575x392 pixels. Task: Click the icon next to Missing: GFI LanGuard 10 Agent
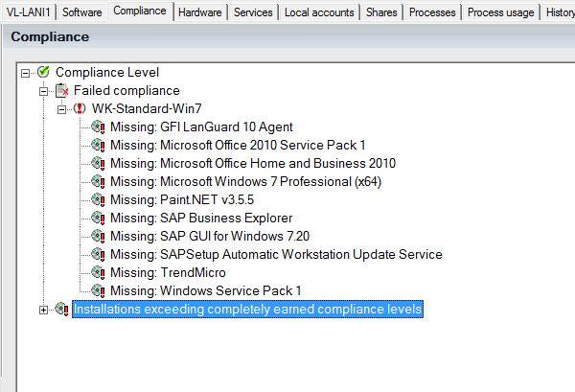coord(98,127)
